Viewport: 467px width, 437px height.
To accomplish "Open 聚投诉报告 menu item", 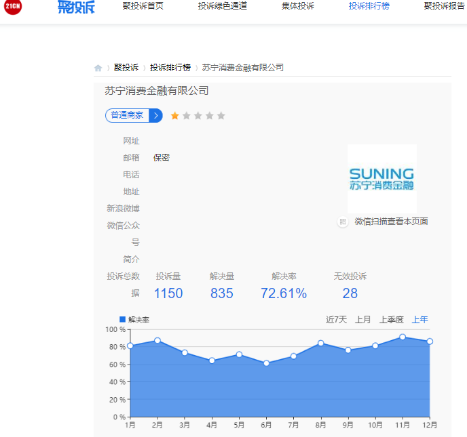I will 444,6.
